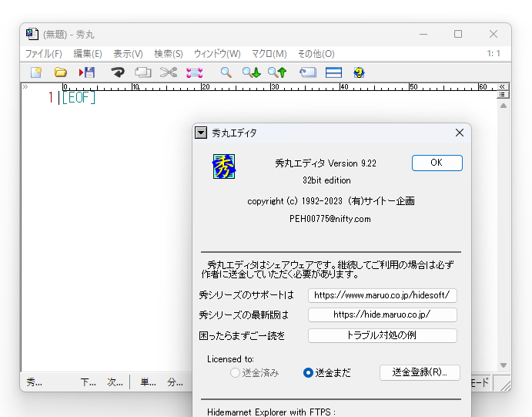This screenshot has width=532, height=417.
Task: Open the hidesoft support URL button
Action: pyautogui.click(x=383, y=295)
